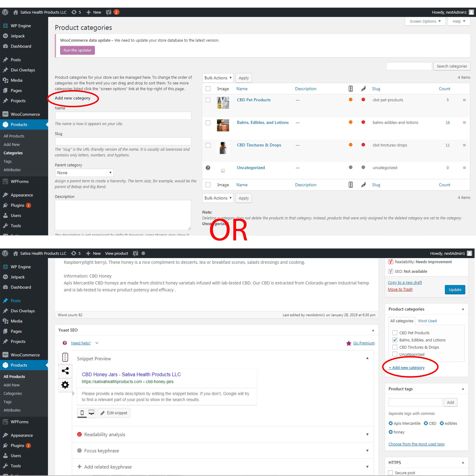Click the + Add new category link
Image resolution: width=476 pixels, height=476 pixels.
click(x=407, y=368)
